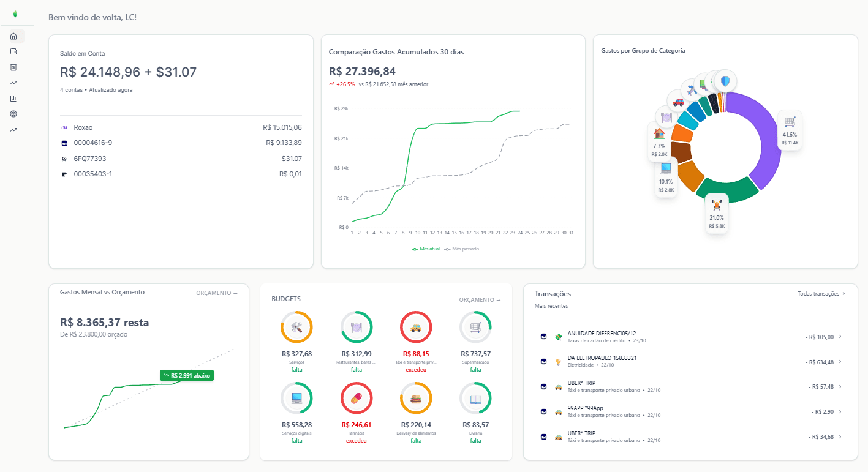Open the Serviços budget tool icon

click(x=296, y=326)
